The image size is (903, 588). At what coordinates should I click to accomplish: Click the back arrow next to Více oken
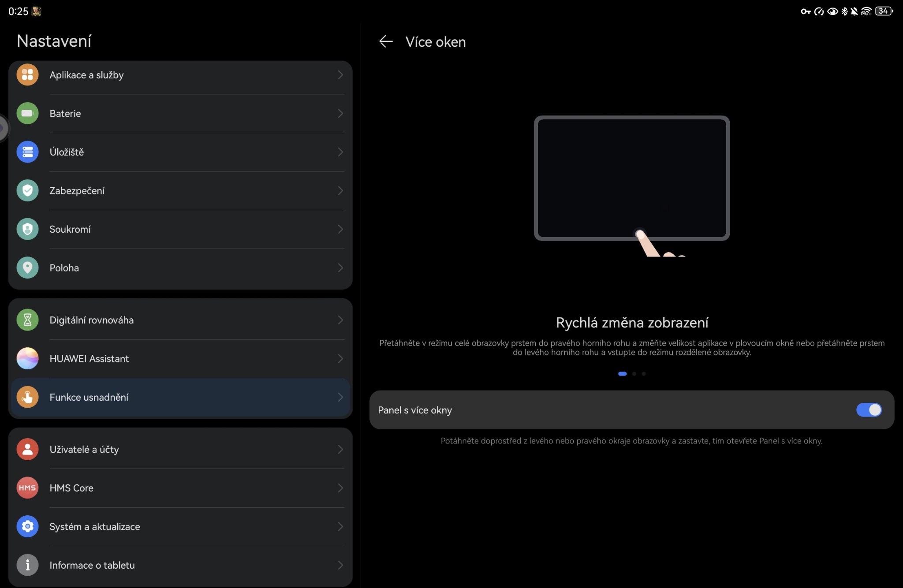tap(386, 42)
